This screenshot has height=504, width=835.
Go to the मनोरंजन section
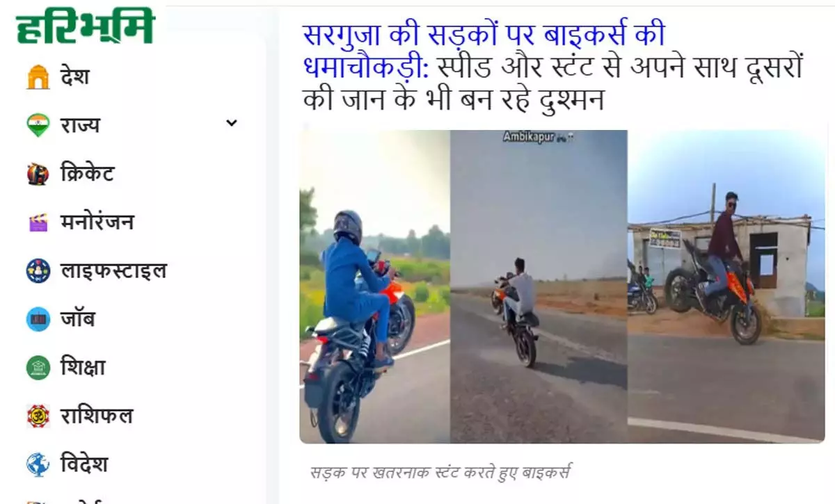97,222
